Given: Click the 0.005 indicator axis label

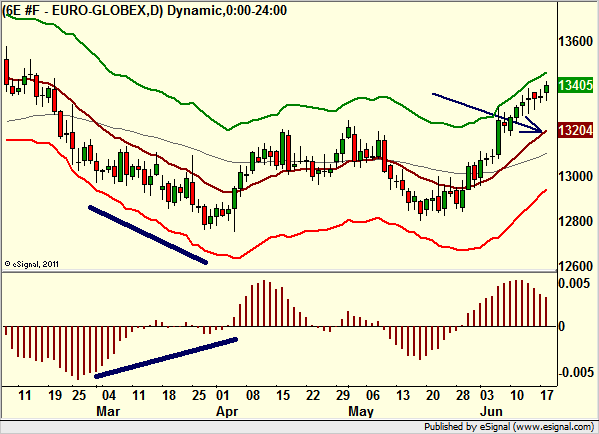Looking at the screenshot, I should pyautogui.click(x=574, y=283).
